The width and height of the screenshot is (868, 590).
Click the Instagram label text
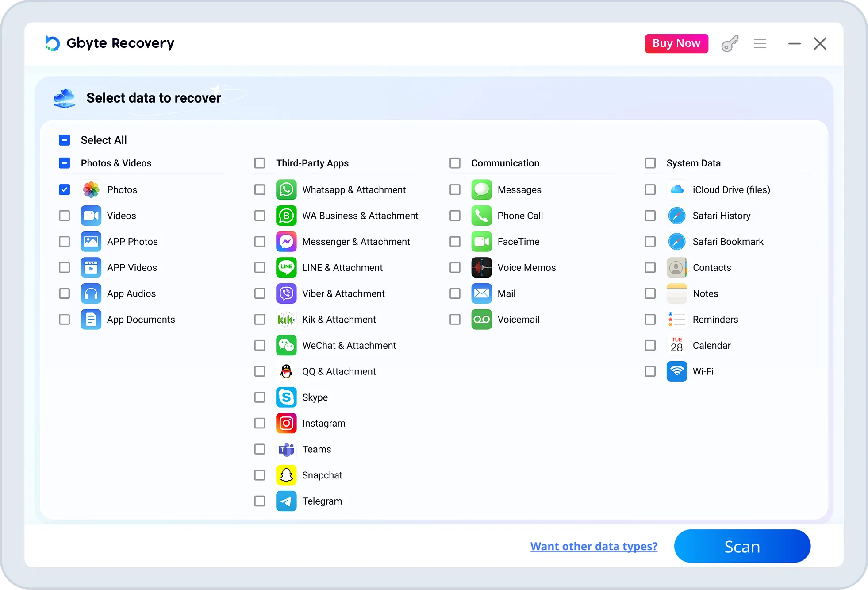point(324,424)
